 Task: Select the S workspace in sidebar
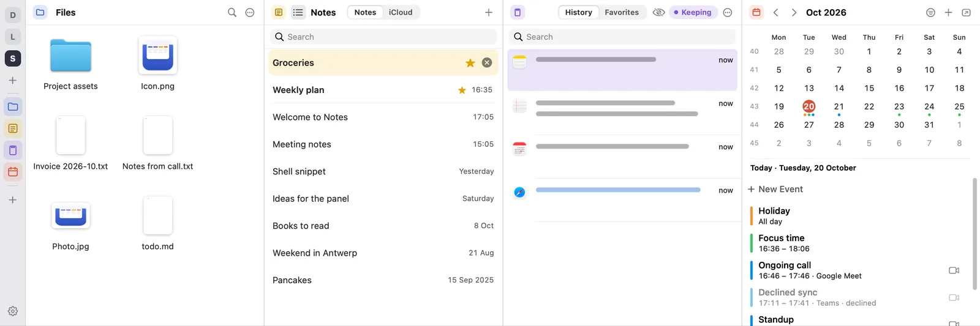coord(13,58)
